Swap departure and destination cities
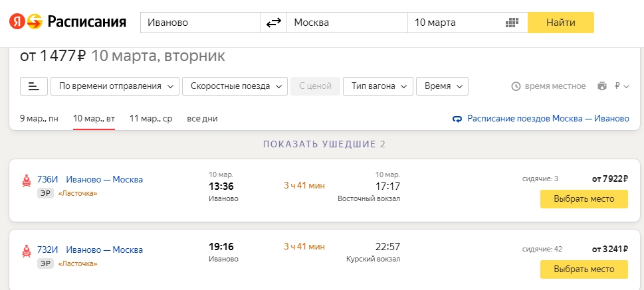Screen dimensions: 644x290 (x=274, y=23)
